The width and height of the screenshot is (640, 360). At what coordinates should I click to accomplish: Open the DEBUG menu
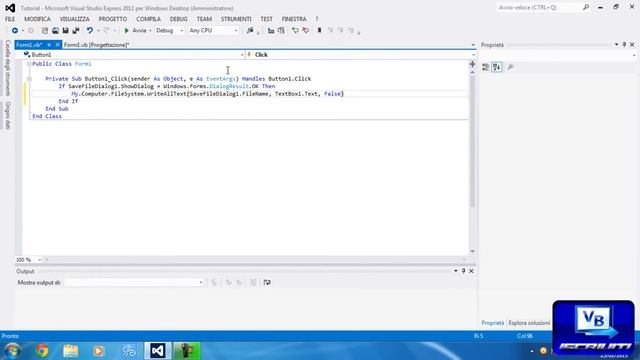(x=178, y=19)
